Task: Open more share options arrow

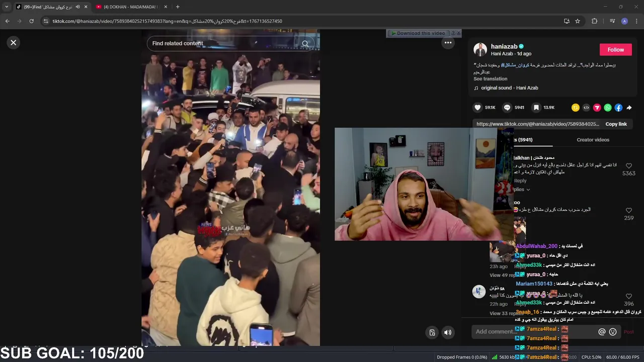Action: [629, 108]
